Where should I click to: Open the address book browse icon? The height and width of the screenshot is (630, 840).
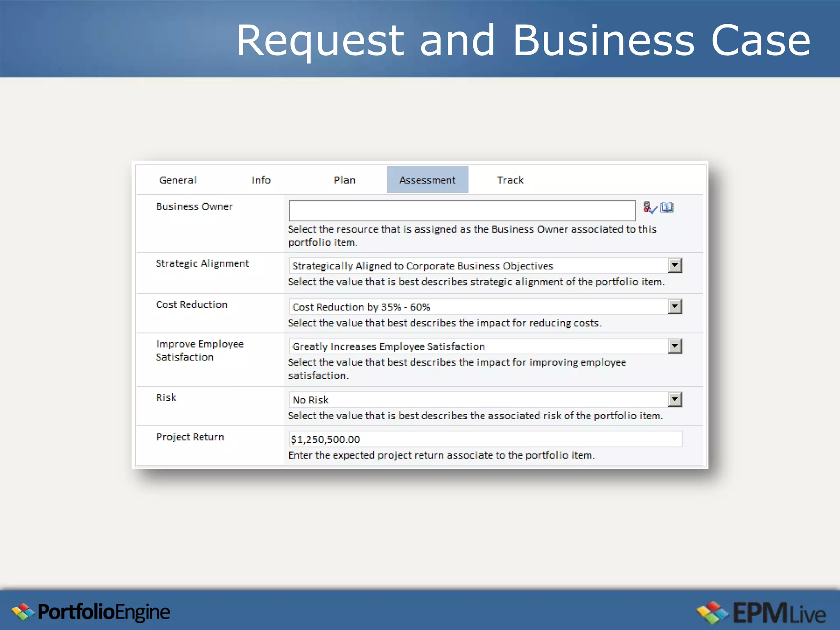(x=667, y=207)
